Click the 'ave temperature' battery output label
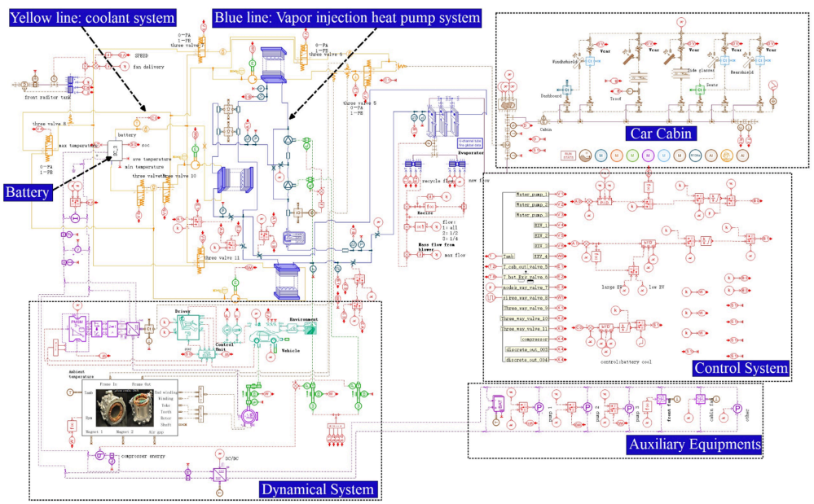This screenshot has width=814, height=504. point(152,160)
